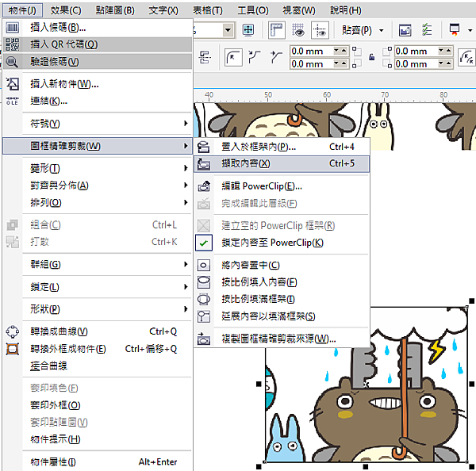
Task: Click the application launcher toolbar icon
Action: 454,30
